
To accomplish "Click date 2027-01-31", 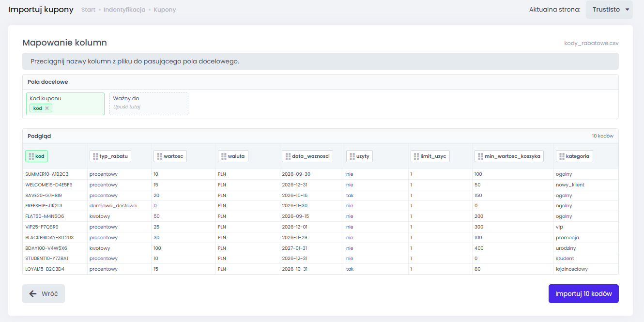I will 294,248.
